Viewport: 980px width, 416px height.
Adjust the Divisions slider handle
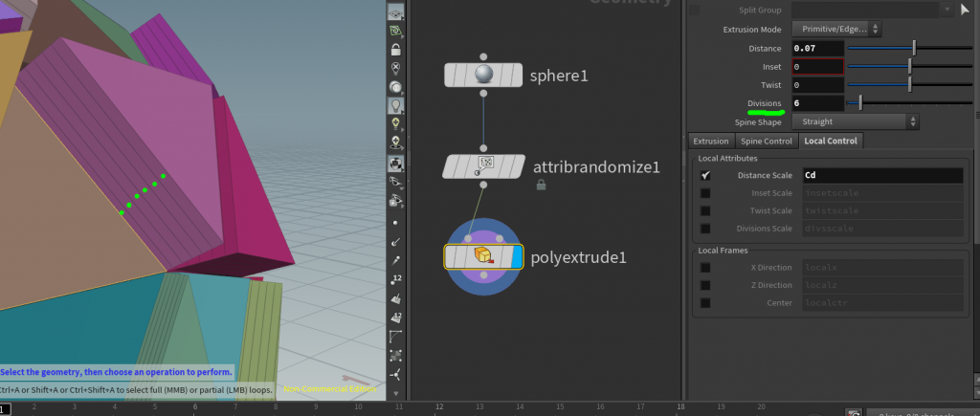pos(860,102)
